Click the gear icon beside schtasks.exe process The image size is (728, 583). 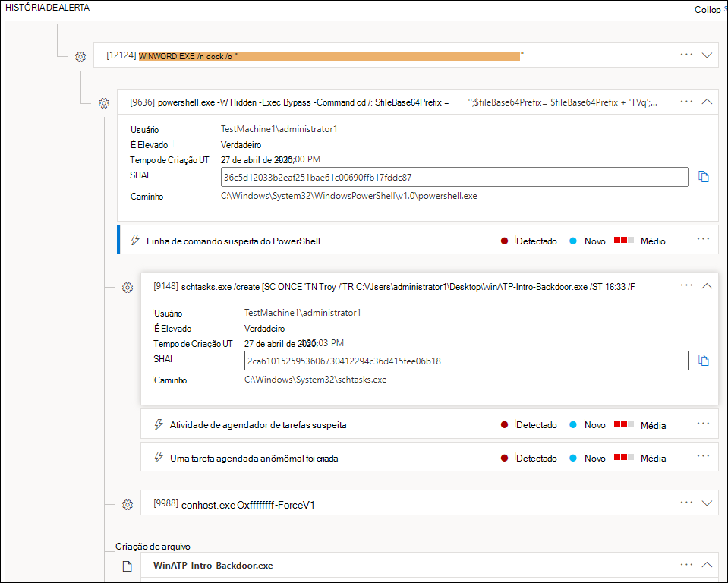pyautogui.click(x=128, y=288)
